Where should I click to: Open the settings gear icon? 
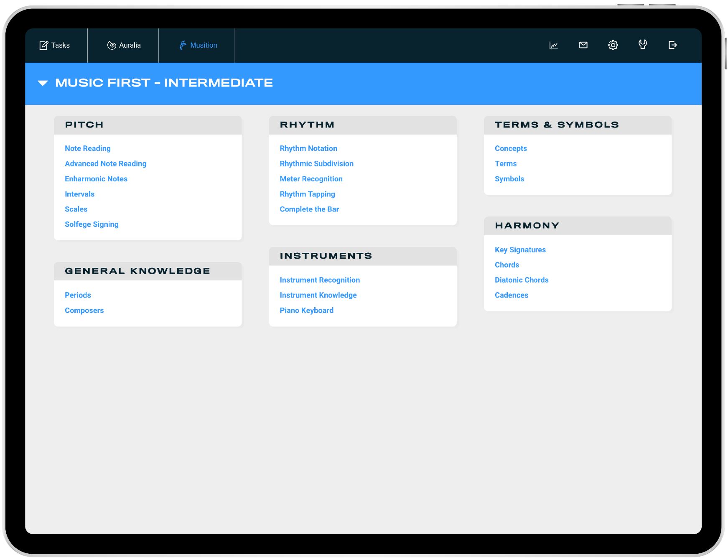tap(613, 45)
